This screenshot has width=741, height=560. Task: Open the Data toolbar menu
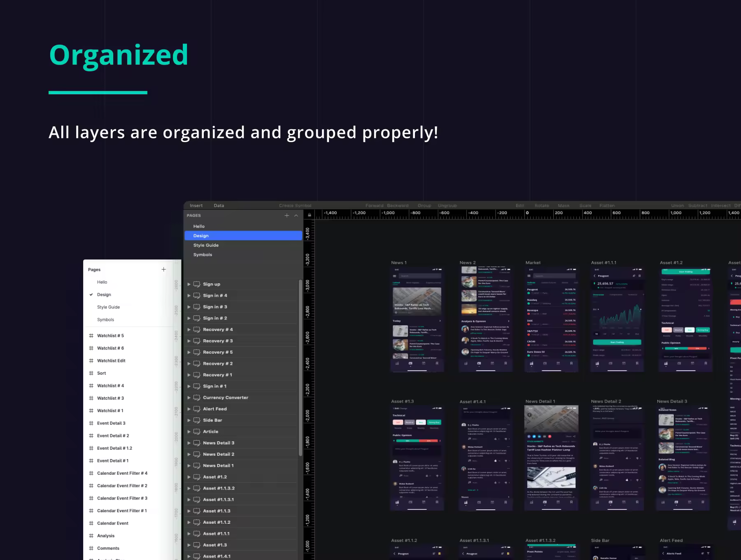click(x=219, y=205)
